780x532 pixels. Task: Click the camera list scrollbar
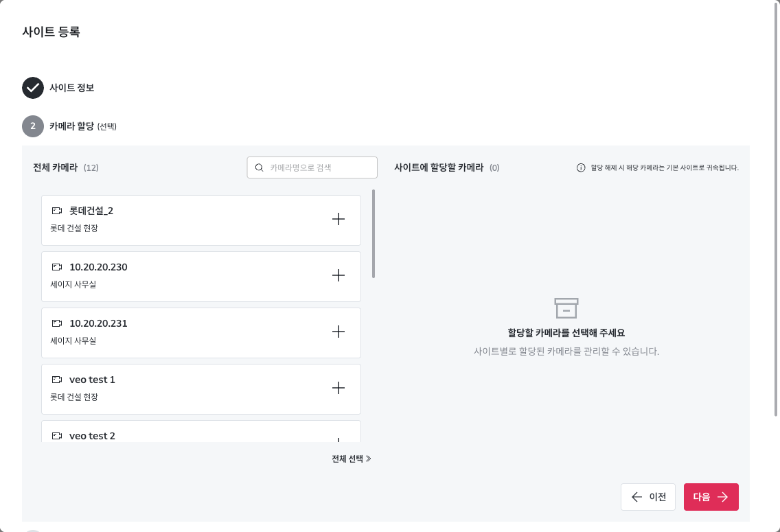[x=374, y=233]
